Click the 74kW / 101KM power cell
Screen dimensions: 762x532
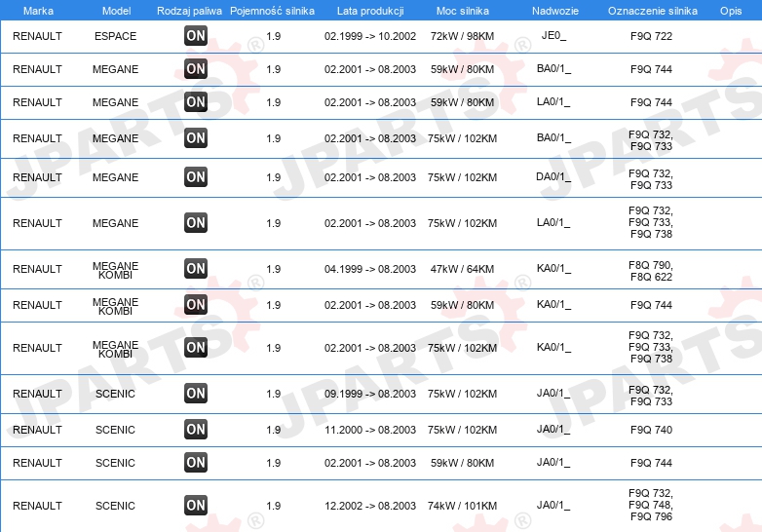(x=462, y=506)
